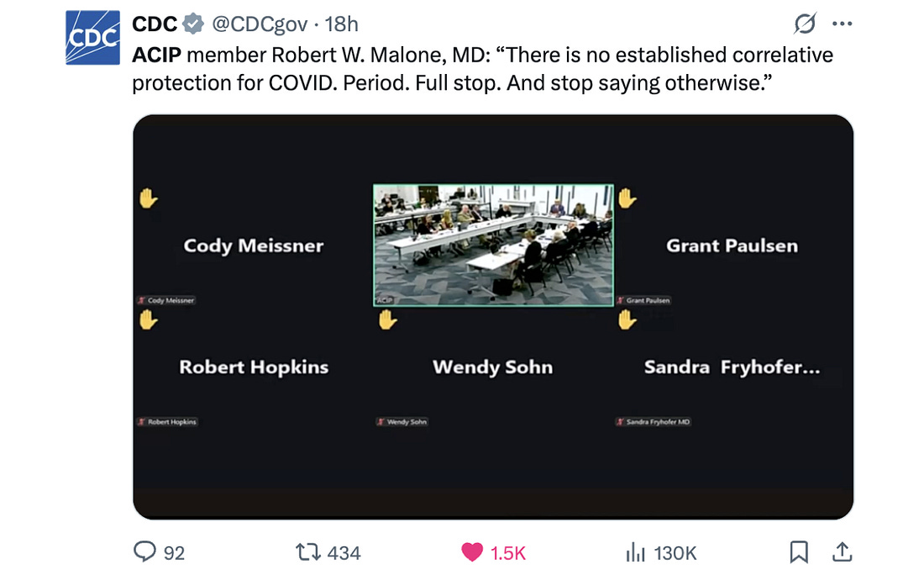Open the repost menu showing 434

pos(307,552)
